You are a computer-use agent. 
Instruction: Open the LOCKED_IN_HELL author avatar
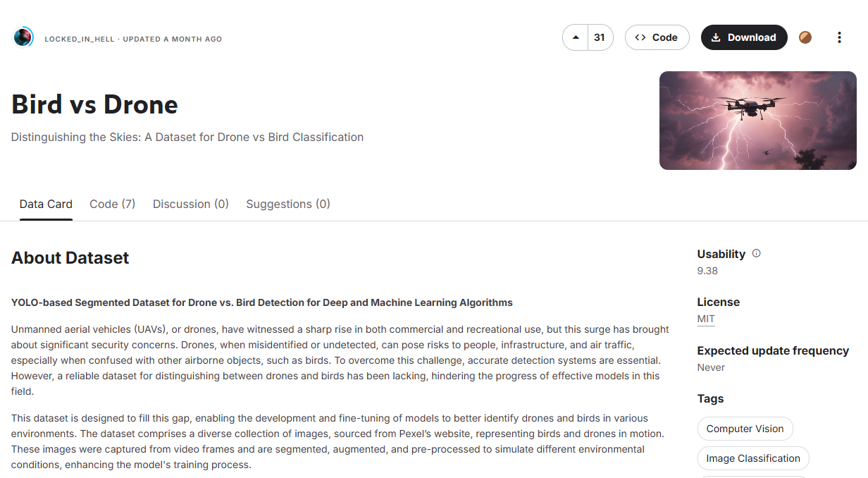tap(23, 37)
